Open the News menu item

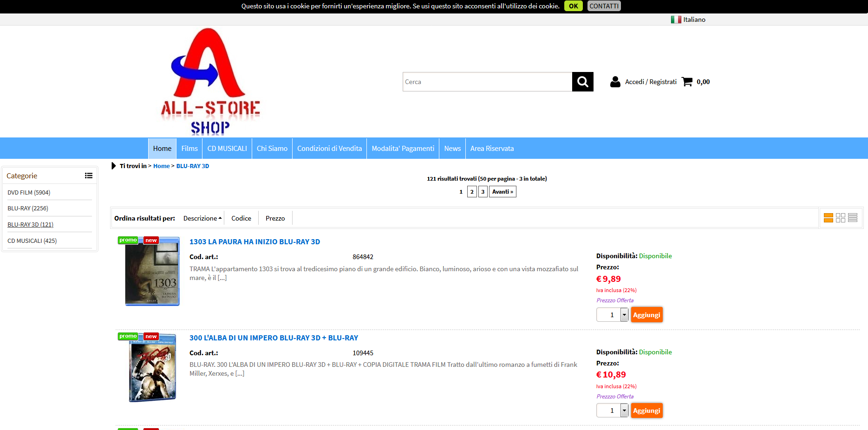(x=452, y=149)
